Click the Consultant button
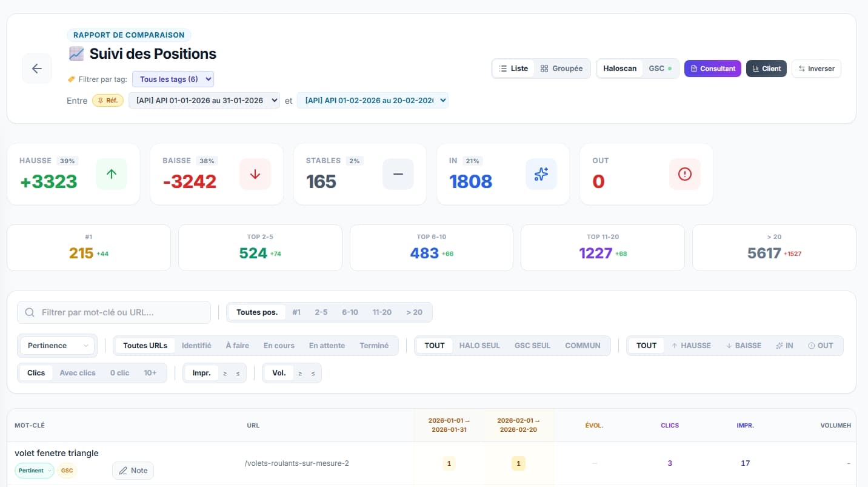868x487 pixels. (712, 69)
